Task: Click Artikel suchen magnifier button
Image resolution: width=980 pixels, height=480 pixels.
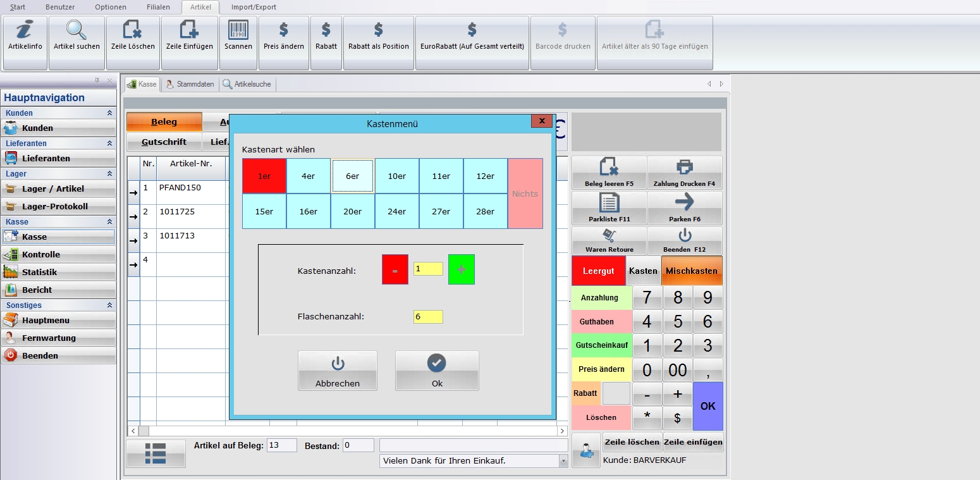Action: tap(77, 43)
